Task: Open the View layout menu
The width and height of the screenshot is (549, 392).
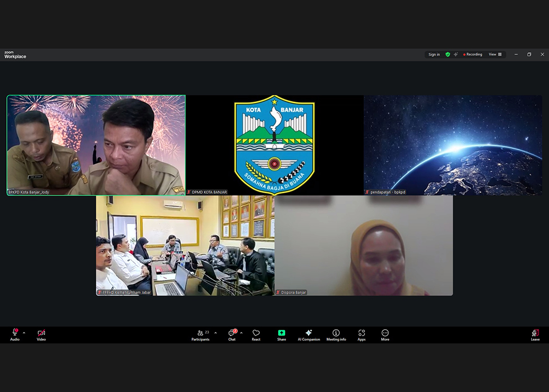Action: point(495,54)
